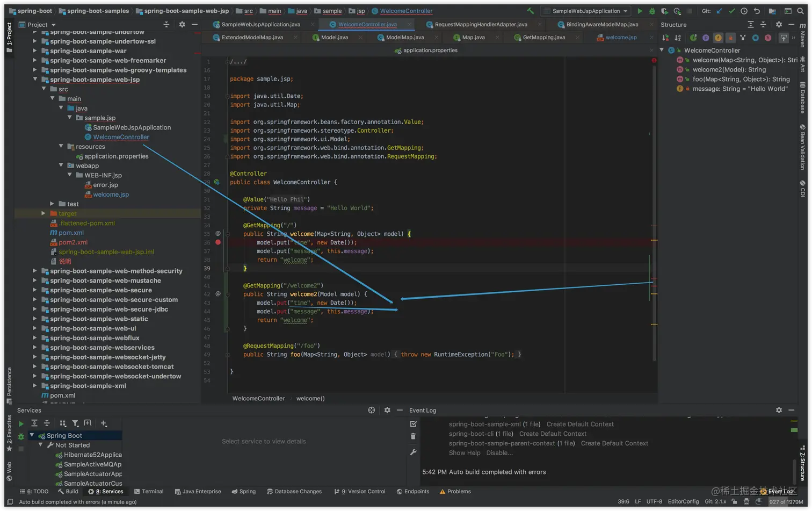Expand the spring-boot-sample-web-mustache module
Viewport: 812px width, 511px height.
tap(35, 280)
